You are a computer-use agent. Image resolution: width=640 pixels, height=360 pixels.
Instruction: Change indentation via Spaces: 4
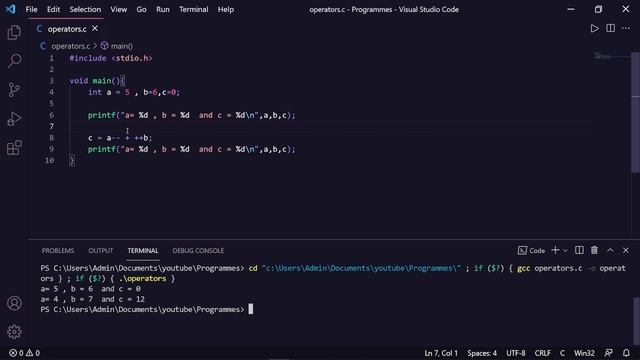[482, 353]
